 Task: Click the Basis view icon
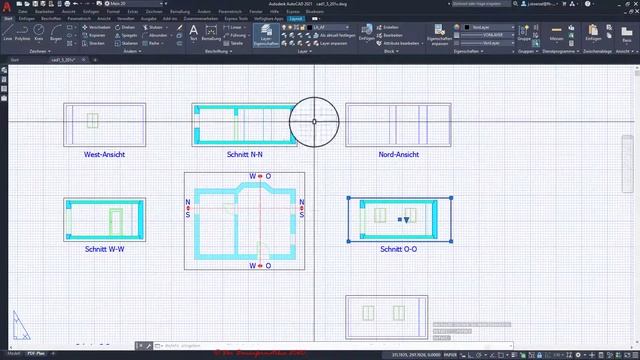click(x=627, y=34)
